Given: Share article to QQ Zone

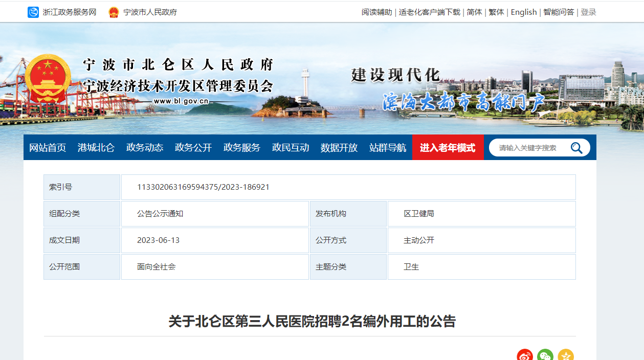Looking at the screenshot, I should tap(566, 356).
